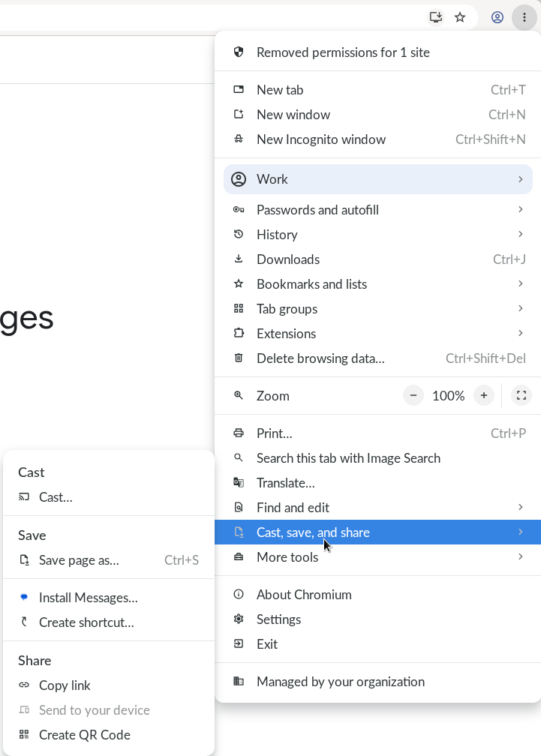Click the key icon for Passwords and autofill

click(239, 210)
